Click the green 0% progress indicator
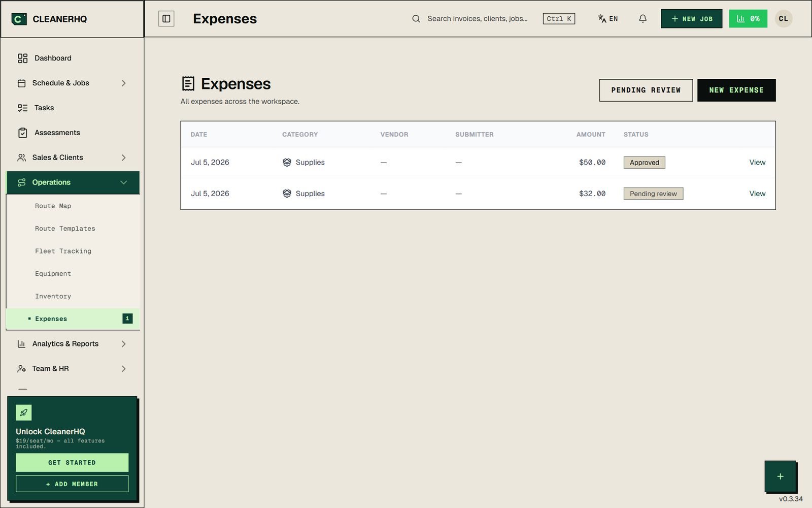 (x=748, y=19)
